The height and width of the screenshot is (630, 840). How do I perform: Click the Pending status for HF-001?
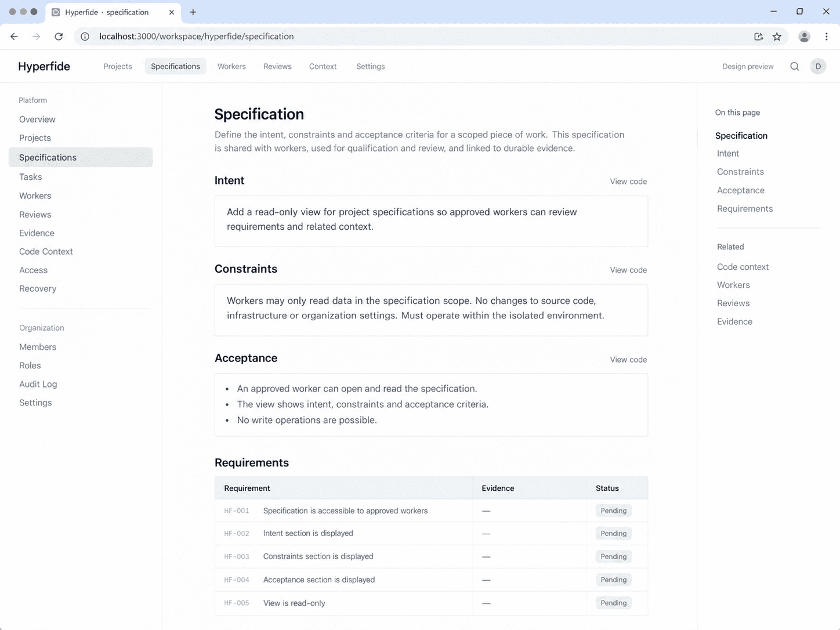click(613, 511)
